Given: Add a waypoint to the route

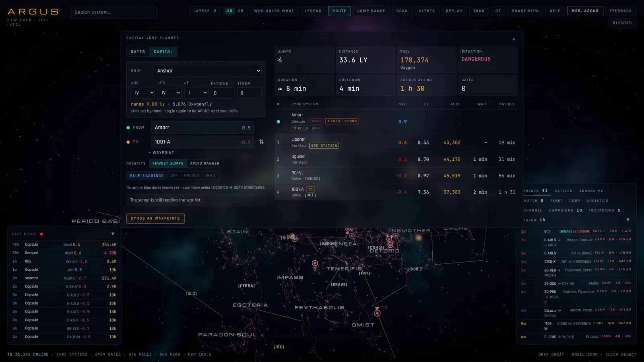Looking at the screenshot, I should [161, 153].
